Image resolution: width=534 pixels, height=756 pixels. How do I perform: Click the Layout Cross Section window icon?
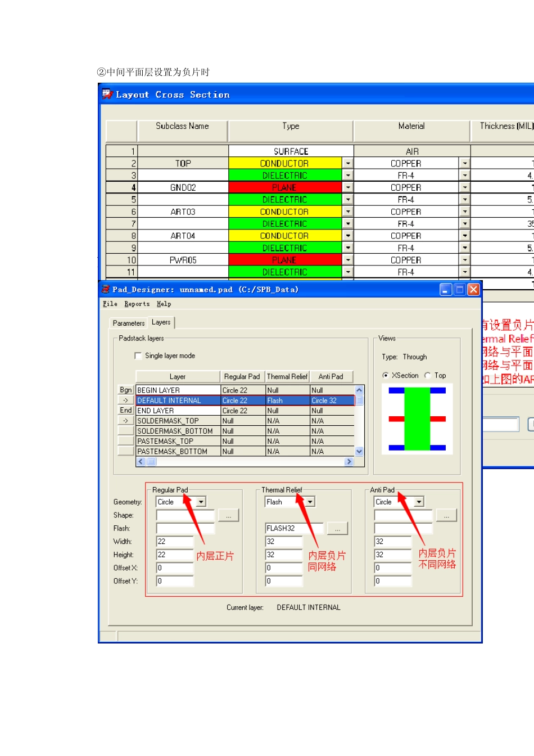tap(107, 94)
